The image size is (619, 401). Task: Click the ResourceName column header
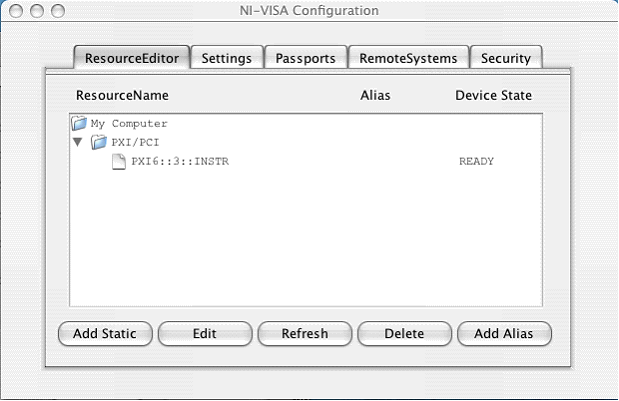(122, 96)
